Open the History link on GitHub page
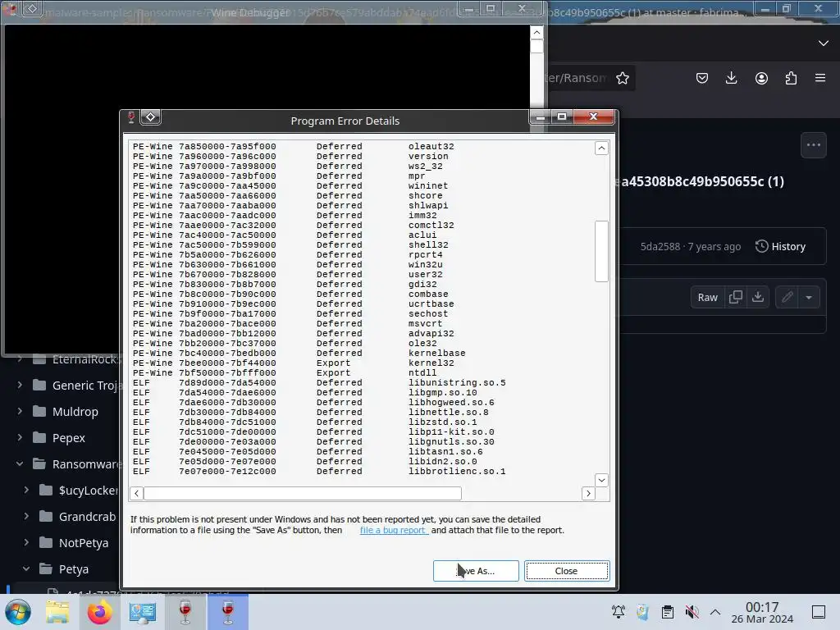 pos(781,246)
